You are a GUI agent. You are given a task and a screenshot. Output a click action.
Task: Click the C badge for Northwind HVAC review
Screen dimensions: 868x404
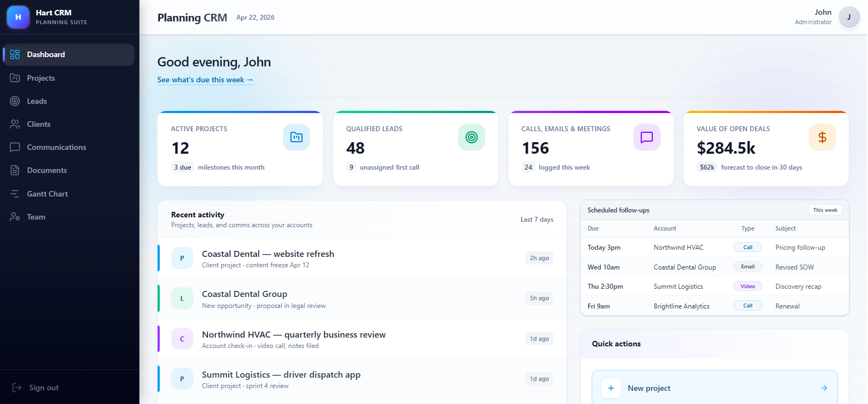click(x=182, y=339)
